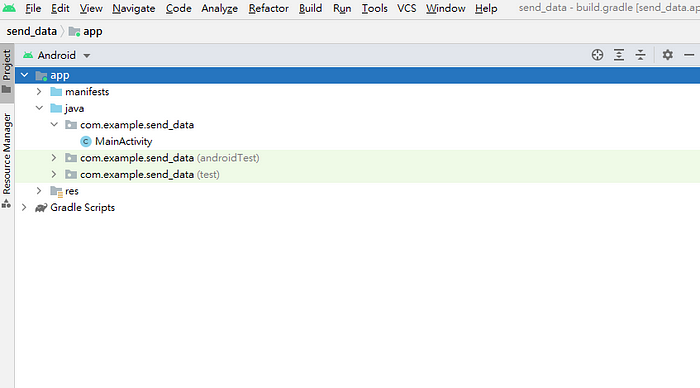Open the VCS menu
Viewport: 700px width, 388px height.
(x=406, y=8)
